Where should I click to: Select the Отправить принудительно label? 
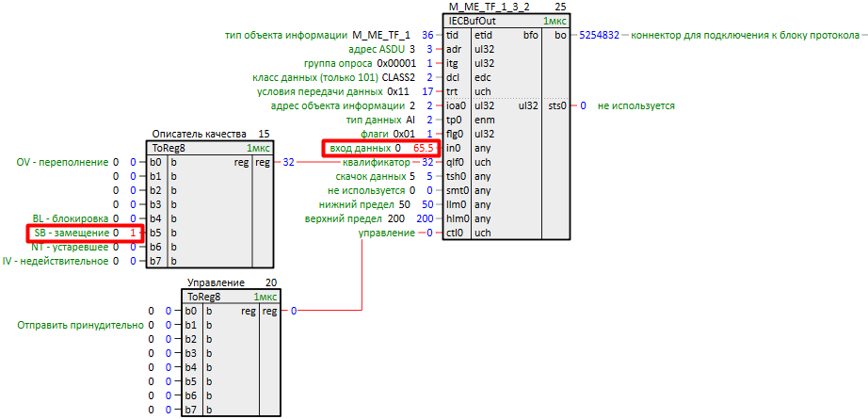(80, 325)
